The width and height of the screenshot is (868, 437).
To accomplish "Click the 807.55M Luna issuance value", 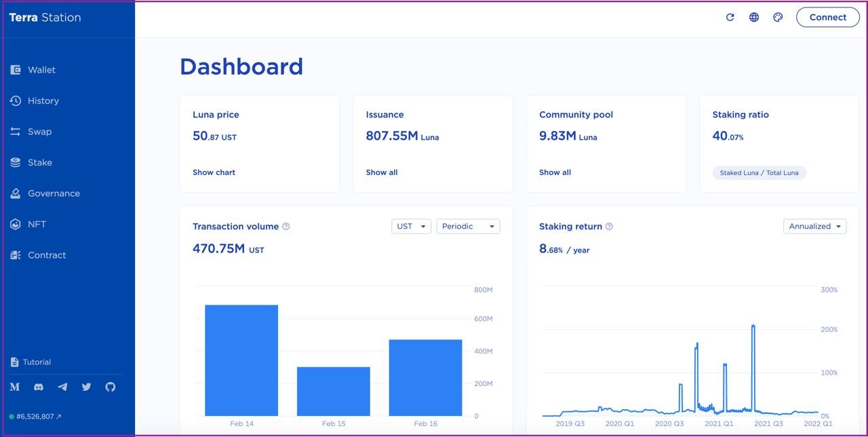I will click(403, 136).
